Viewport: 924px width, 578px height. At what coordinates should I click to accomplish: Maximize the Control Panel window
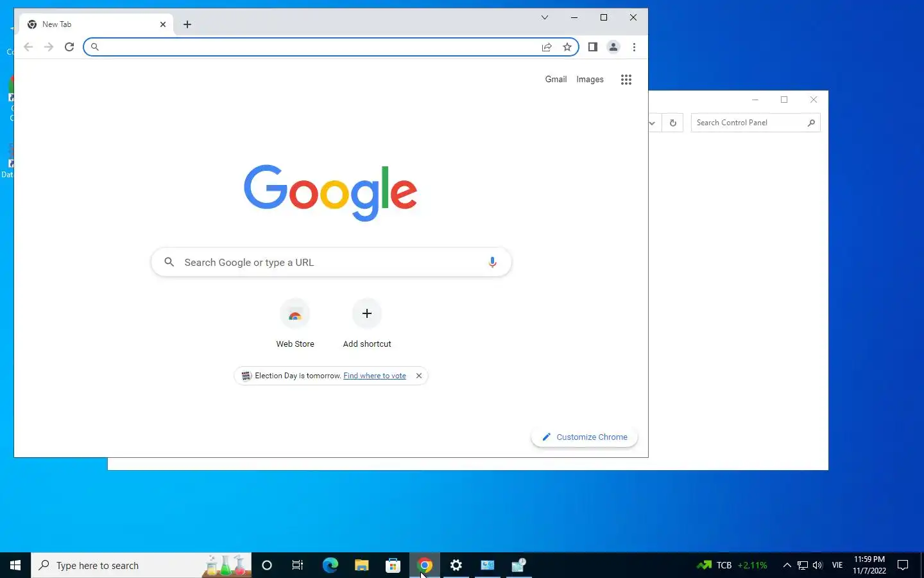[784, 100]
